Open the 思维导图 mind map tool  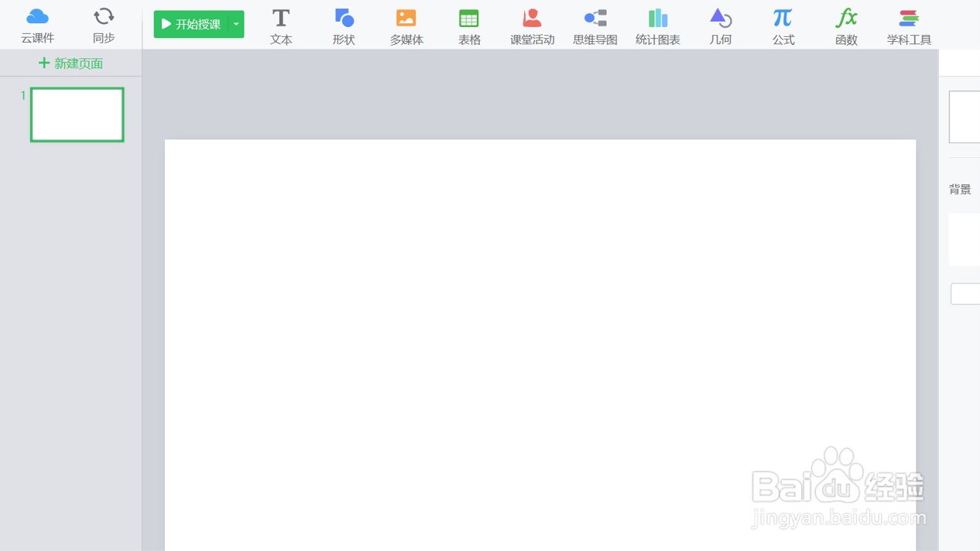(x=595, y=26)
